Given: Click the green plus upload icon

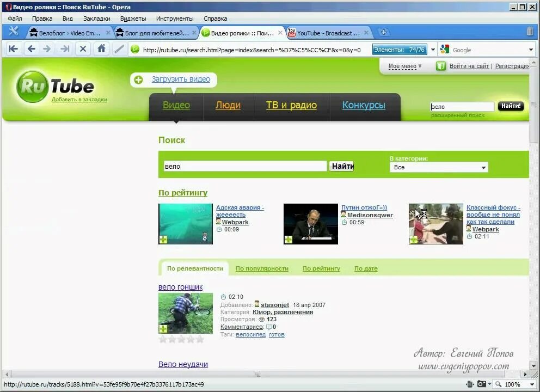Looking at the screenshot, I should (x=138, y=79).
